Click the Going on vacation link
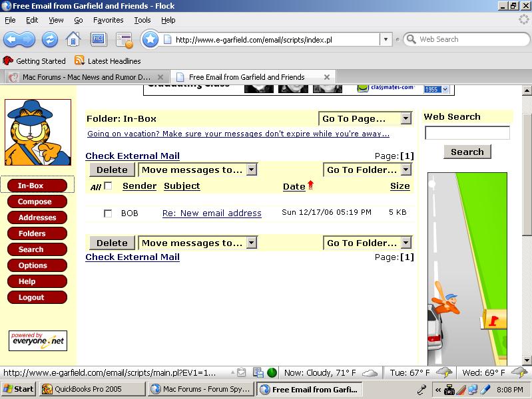This screenshot has width=532, height=399. click(238, 134)
